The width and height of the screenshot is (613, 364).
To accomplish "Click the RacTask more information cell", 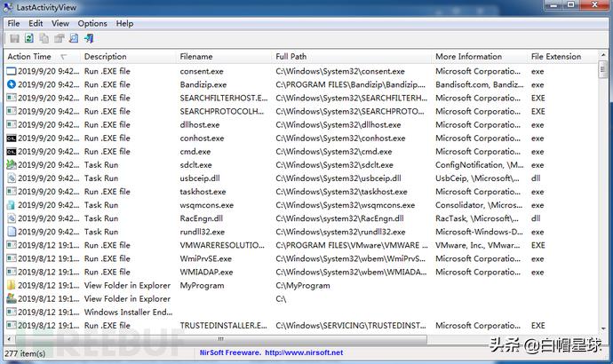I will coord(477,218).
